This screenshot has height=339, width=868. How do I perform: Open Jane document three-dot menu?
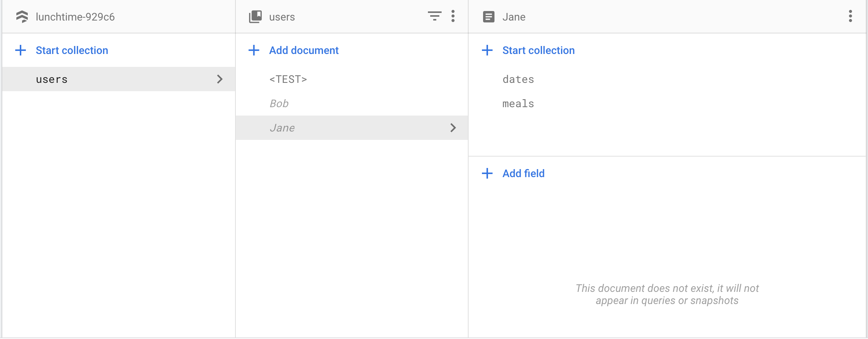pos(850,16)
